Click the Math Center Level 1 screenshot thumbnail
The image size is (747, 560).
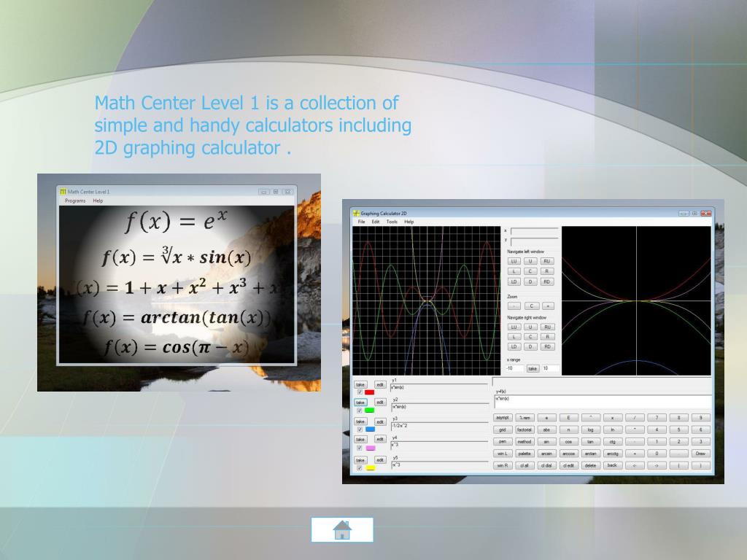(179, 283)
